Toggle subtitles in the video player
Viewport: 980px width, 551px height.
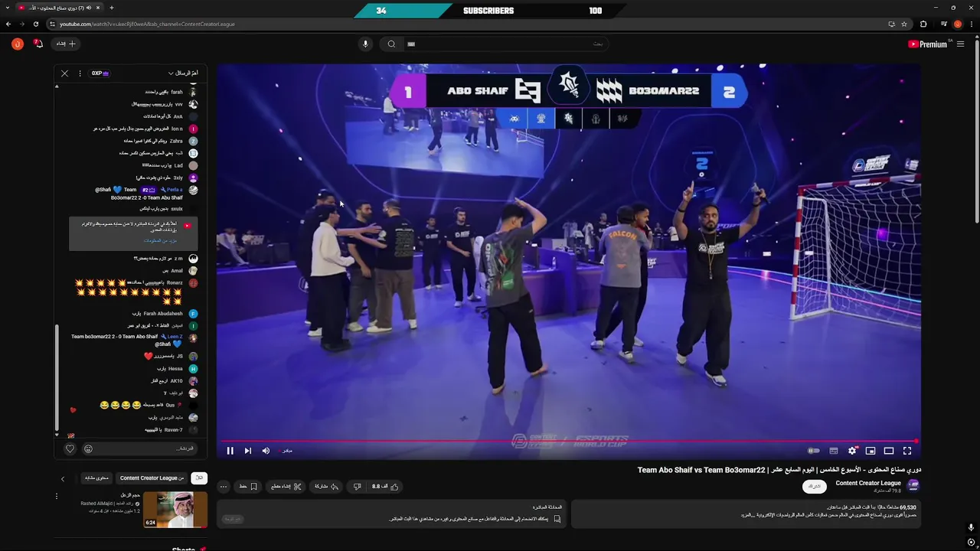(x=834, y=451)
